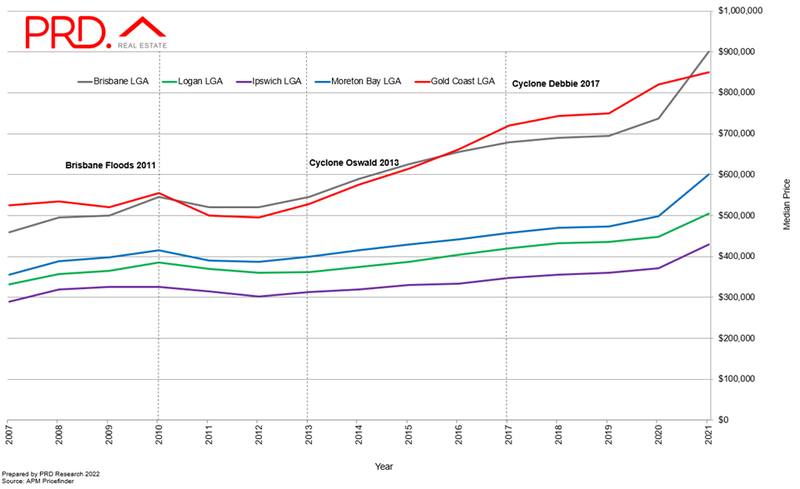Click the 2015 year label

click(408, 434)
